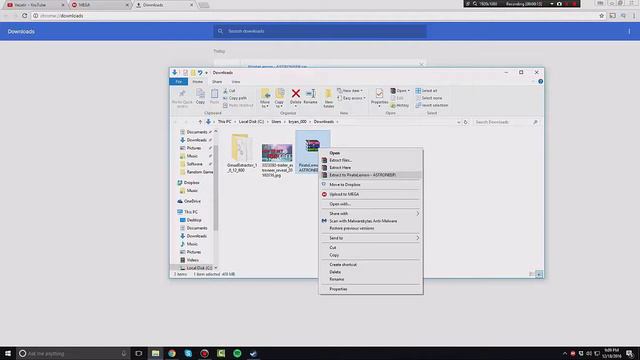Click Spotify icon on taskbar
The width and height of the screenshot is (640, 360).
[x=237, y=353]
